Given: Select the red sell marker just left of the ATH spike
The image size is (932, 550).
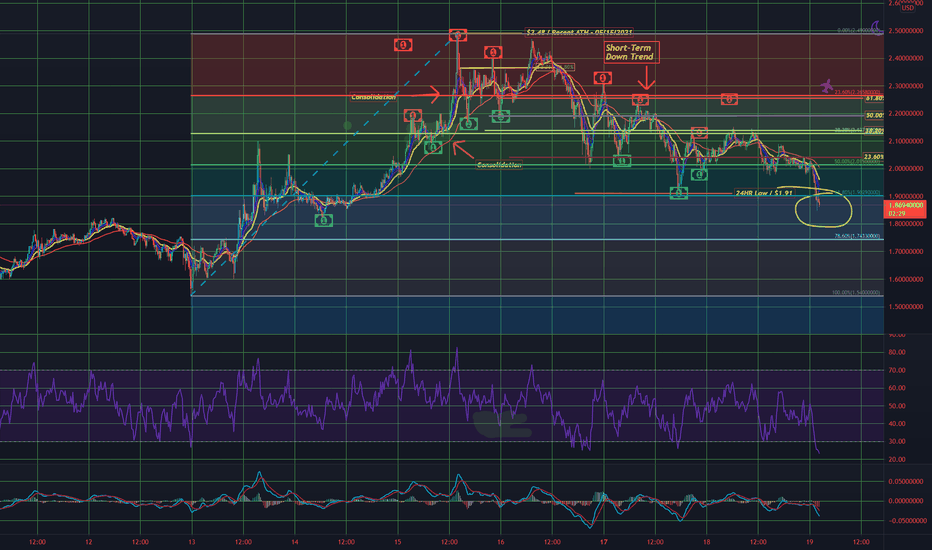Looking at the screenshot, I should (403, 45).
